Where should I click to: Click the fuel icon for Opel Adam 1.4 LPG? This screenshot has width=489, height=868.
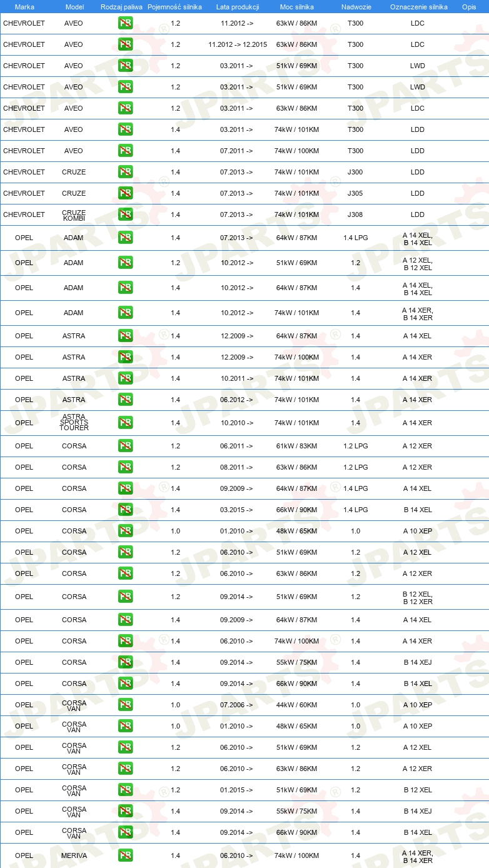(125, 238)
